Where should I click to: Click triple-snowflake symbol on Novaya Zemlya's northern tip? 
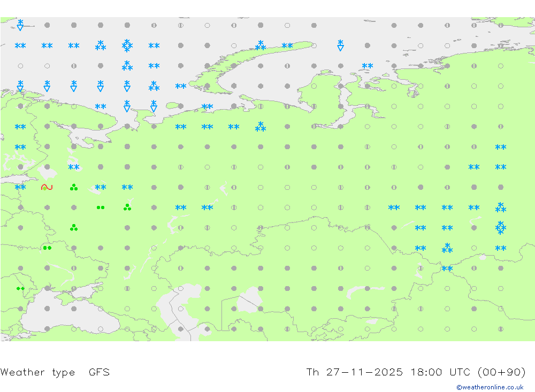(261, 45)
